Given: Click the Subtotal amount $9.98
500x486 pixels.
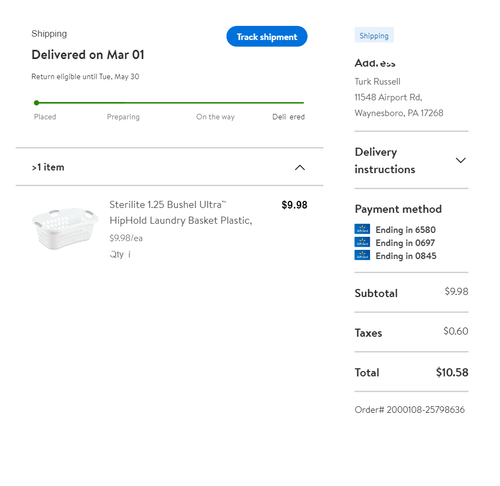Looking at the screenshot, I should click(x=456, y=291).
